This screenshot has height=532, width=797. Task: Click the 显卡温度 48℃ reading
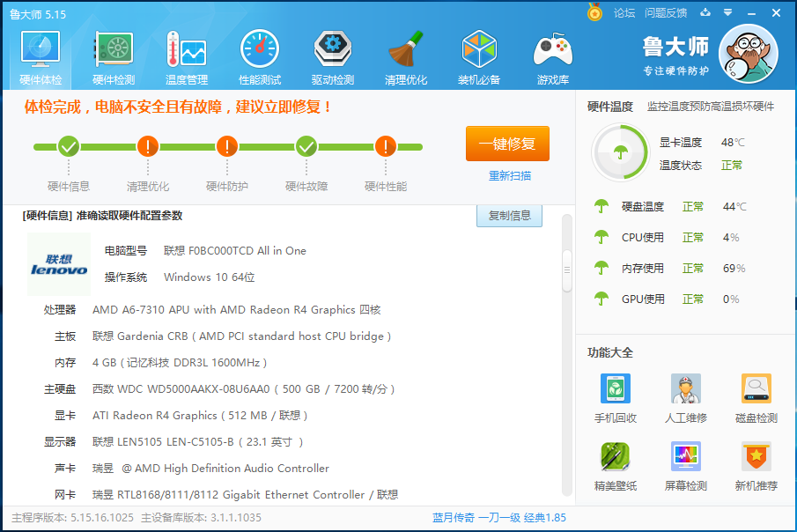point(733,143)
